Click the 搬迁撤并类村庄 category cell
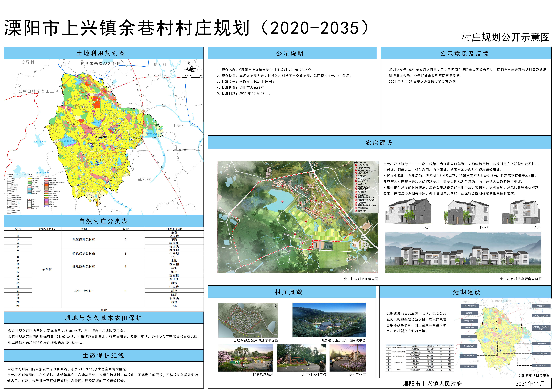Viewport: 555px width, 392px height. [84, 266]
